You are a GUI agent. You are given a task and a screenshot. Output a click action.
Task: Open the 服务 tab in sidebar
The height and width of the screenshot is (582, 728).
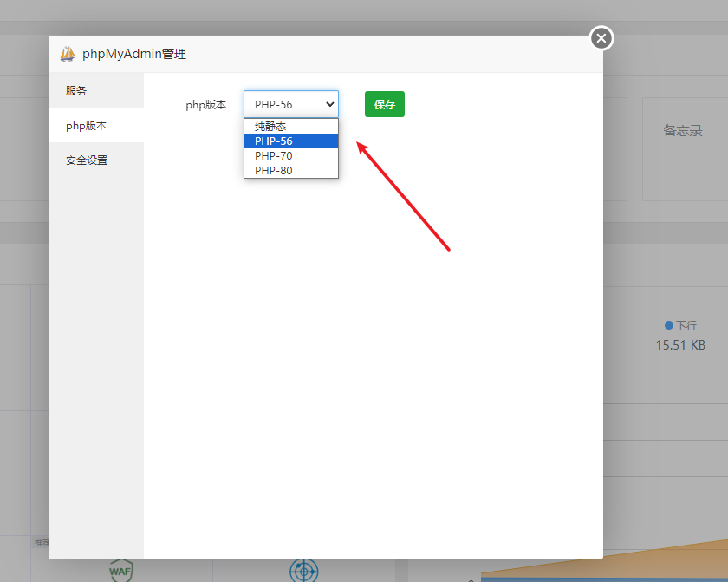(x=96, y=90)
